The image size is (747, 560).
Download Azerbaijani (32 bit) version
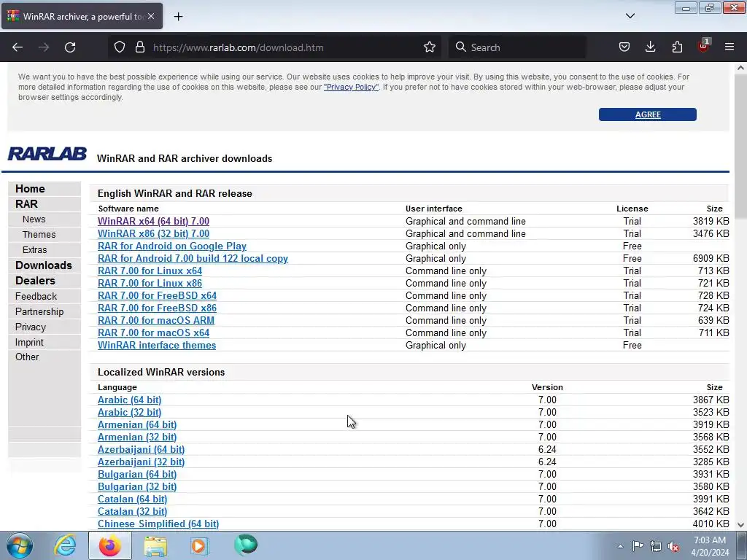point(141,462)
